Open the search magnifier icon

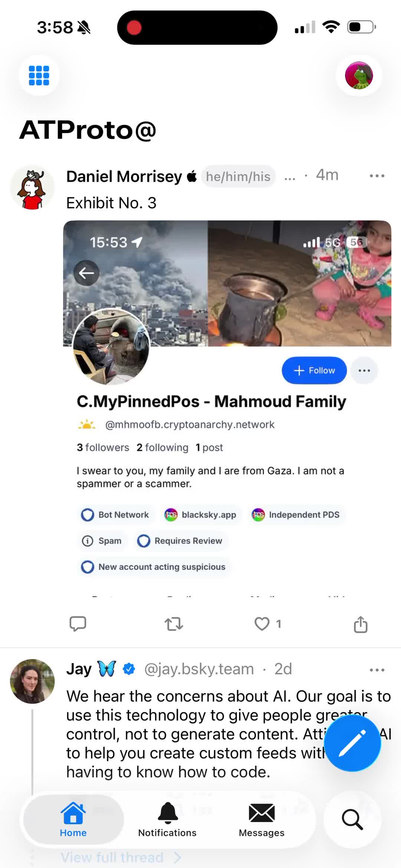[352, 819]
